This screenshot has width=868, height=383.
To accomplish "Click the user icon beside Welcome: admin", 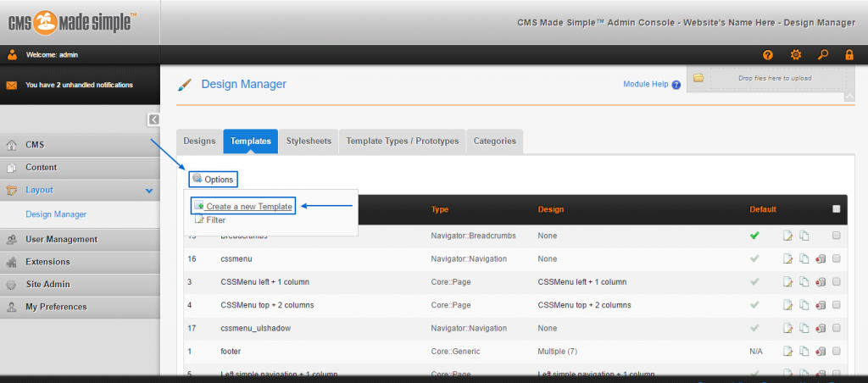I will click(x=12, y=55).
